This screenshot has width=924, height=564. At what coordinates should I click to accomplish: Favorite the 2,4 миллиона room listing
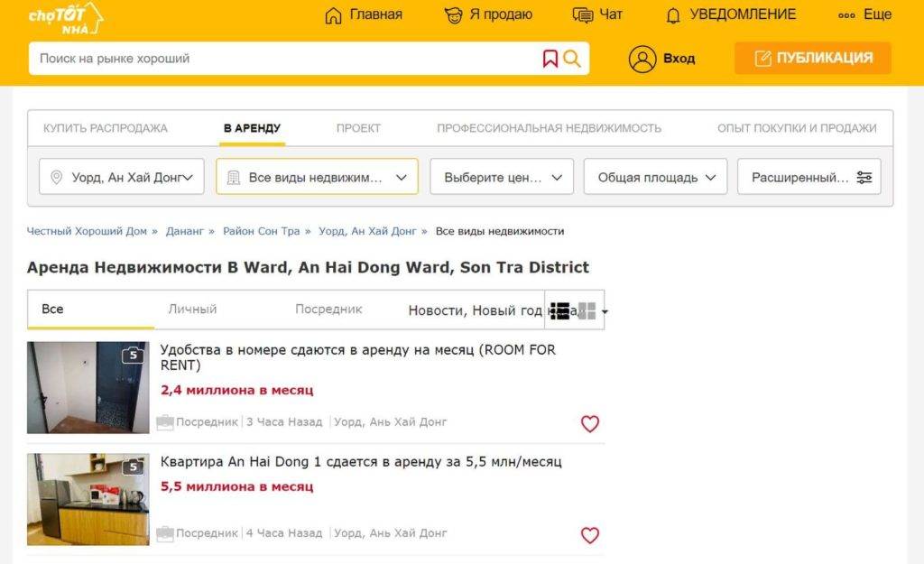589,423
